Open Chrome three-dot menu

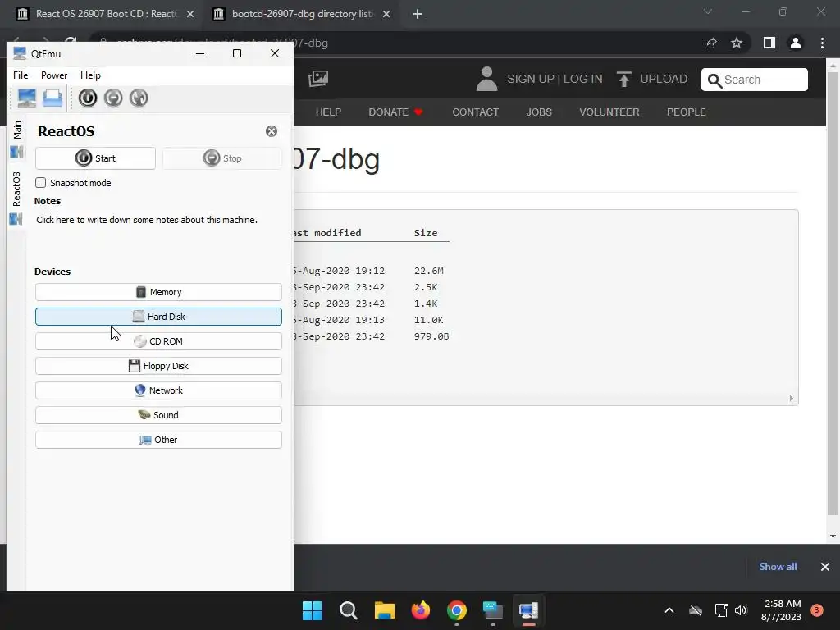(x=822, y=43)
